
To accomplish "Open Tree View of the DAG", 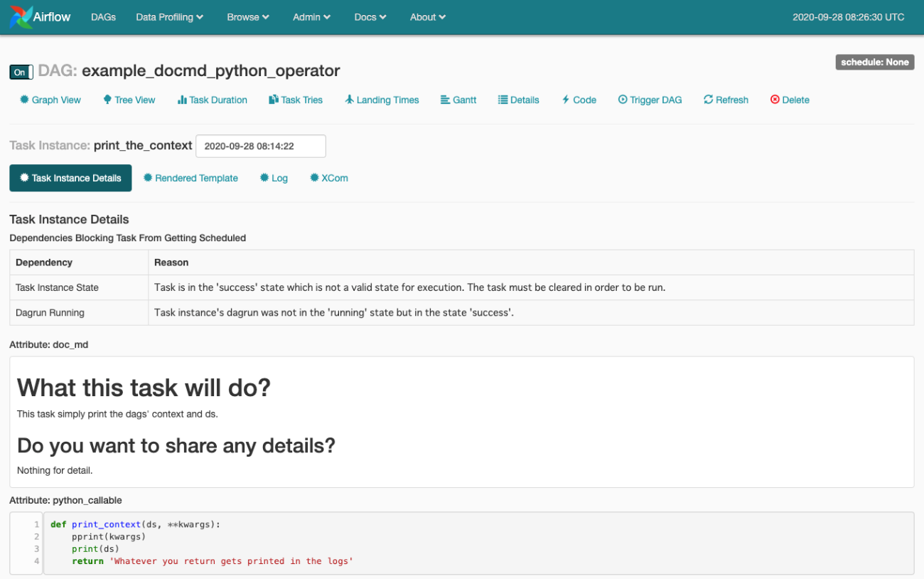I will point(129,100).
